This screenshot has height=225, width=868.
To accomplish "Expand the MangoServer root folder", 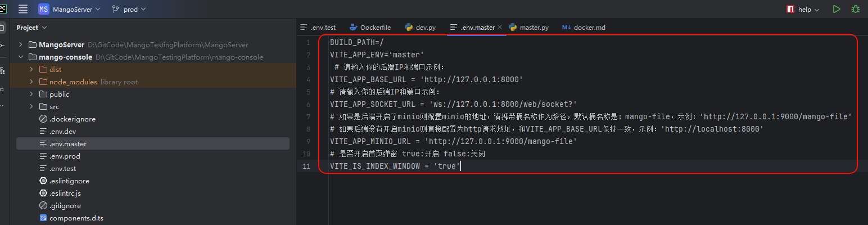I will click(21, 45).
